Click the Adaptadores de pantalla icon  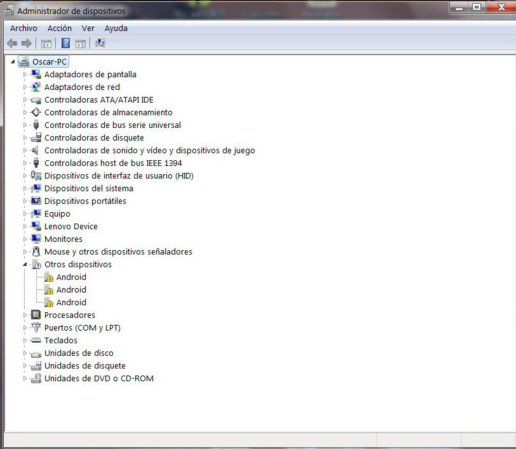pyautogui.click(x=36, y=74)
